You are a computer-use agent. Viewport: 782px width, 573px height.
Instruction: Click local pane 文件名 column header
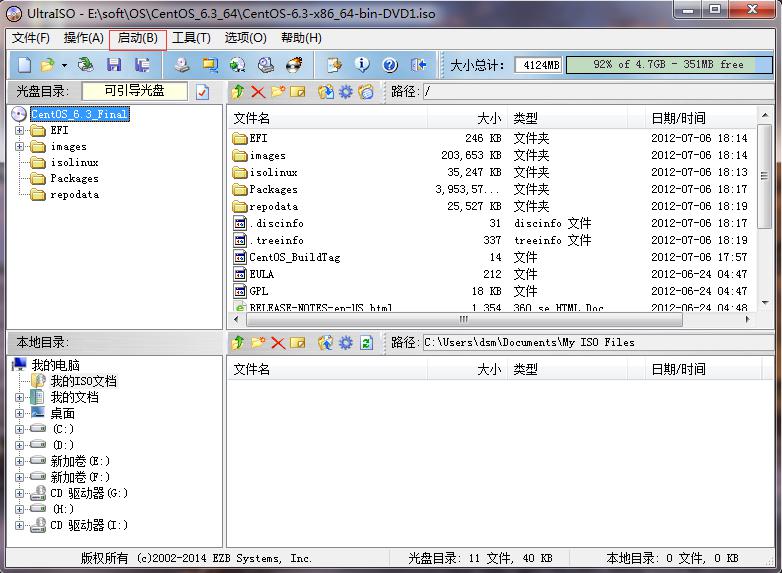tap(328, 370)
